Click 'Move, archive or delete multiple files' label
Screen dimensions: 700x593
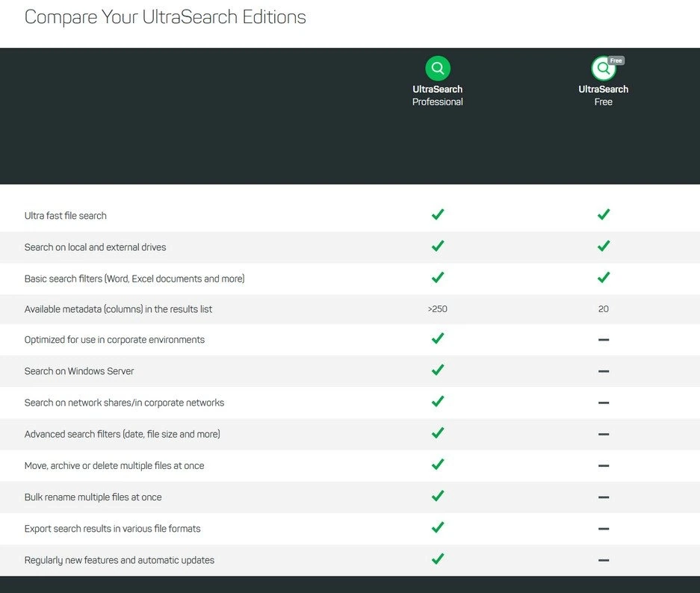(x=114, y=466)
